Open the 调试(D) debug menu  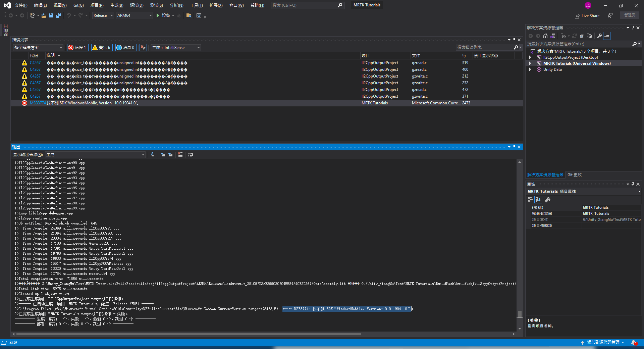point(137,5)
